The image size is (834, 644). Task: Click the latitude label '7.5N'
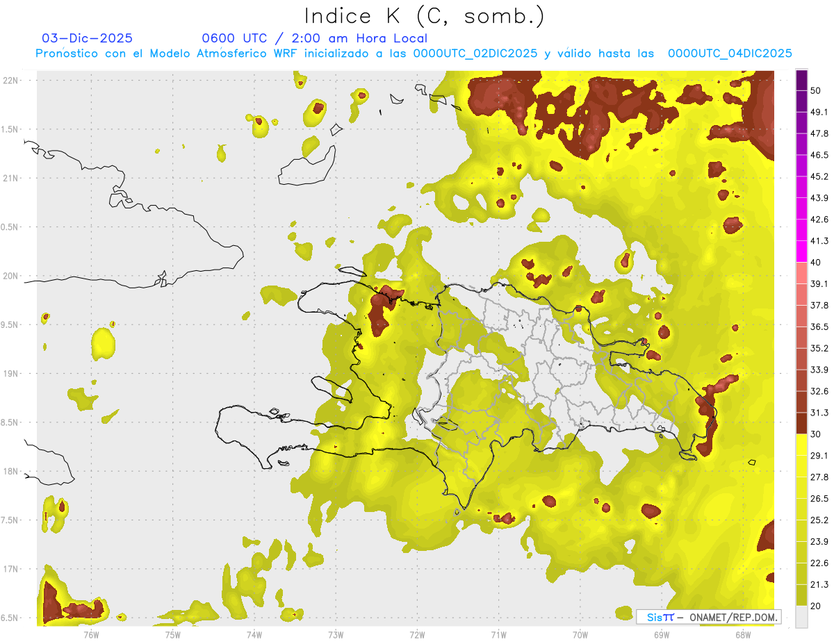point(10,520)
